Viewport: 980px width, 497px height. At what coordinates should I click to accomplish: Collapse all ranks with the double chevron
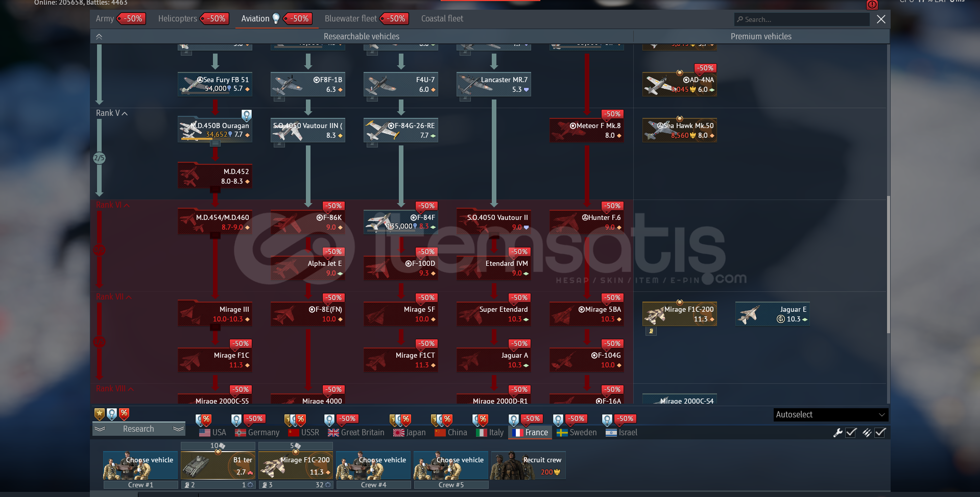99,36
